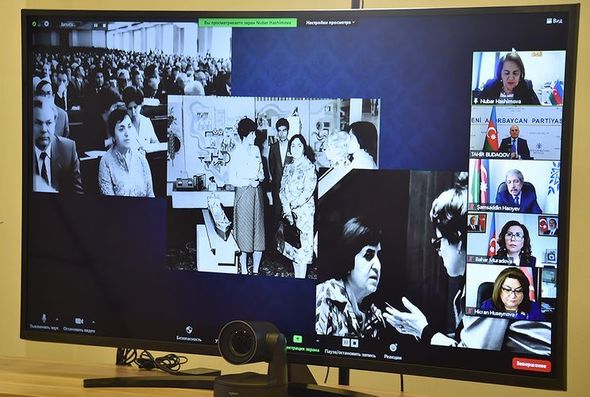This screenshot has width=590, height=397.
Task: Select Bahar Muradova video thumbnail
Action: pyautogui.click(x=512, y=239)
